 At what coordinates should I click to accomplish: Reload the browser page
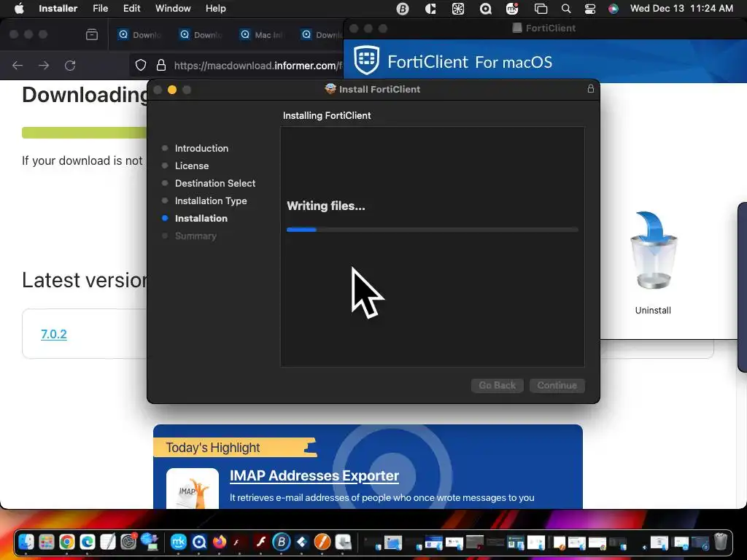click(x=70, y=65)
